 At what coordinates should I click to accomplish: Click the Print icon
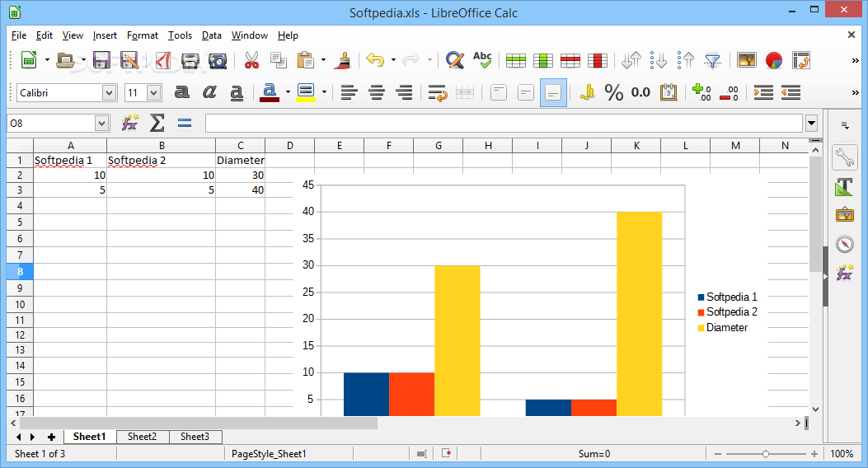pyautogui.click(x=190, y=60)
